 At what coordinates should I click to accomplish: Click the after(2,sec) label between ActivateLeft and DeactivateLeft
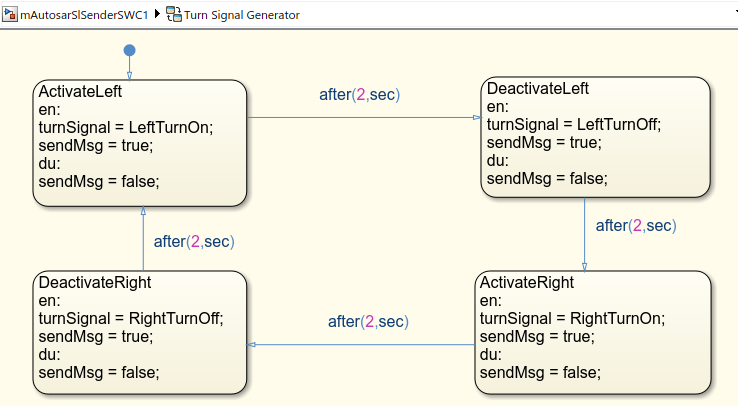tap(360, 95)
